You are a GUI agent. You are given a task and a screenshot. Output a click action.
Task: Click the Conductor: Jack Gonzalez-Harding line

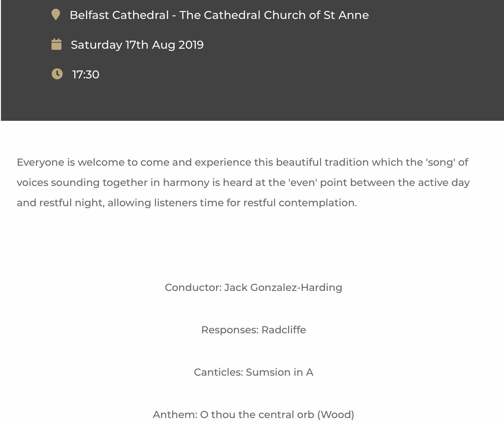[x=253, y=287]
